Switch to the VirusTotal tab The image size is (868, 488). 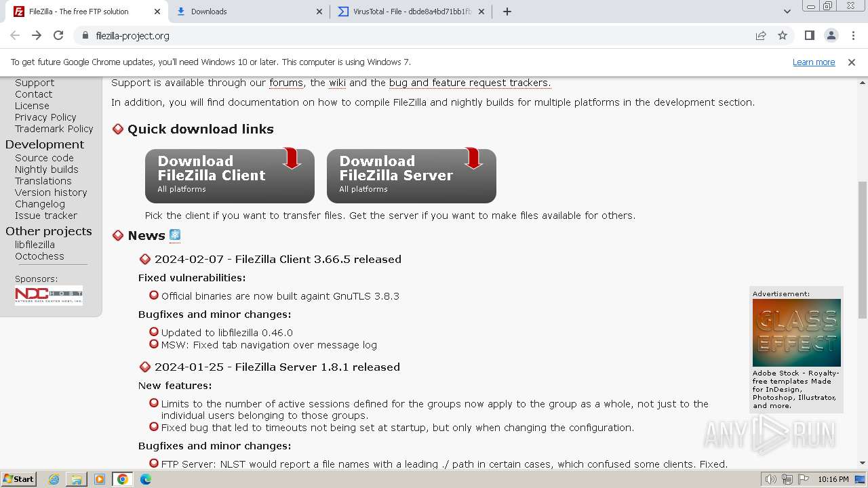click(412, 12)
